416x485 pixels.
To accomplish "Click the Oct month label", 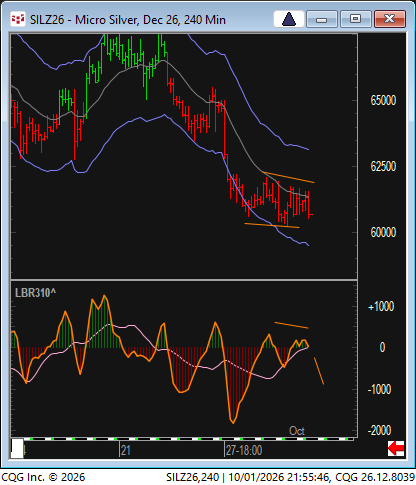I will pos(297,431).
